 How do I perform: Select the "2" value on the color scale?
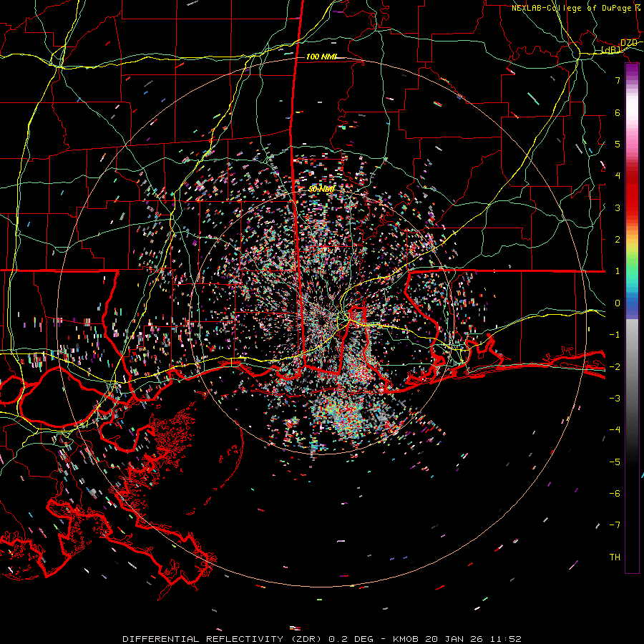point(618,240)
